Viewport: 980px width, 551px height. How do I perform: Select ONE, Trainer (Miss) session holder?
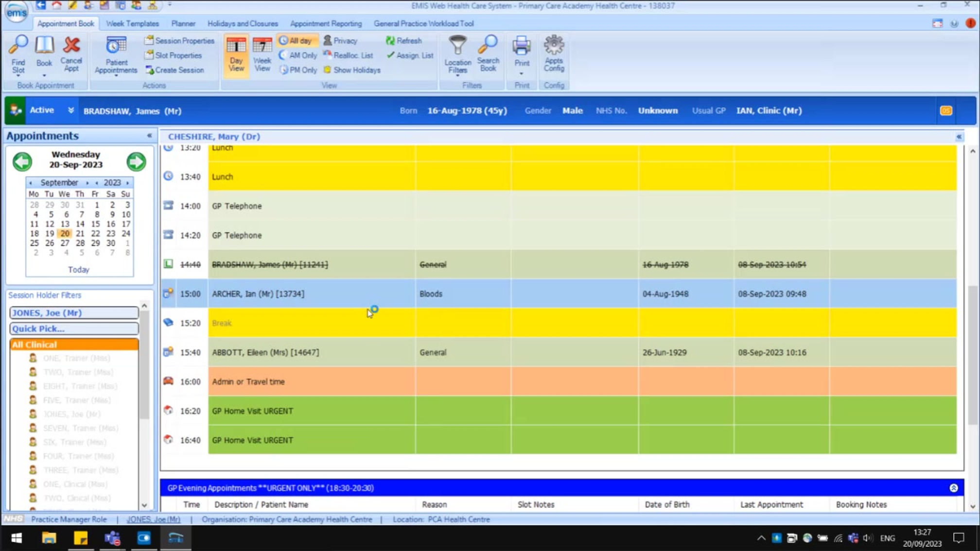pyautogui.click(x=77, y=359)
